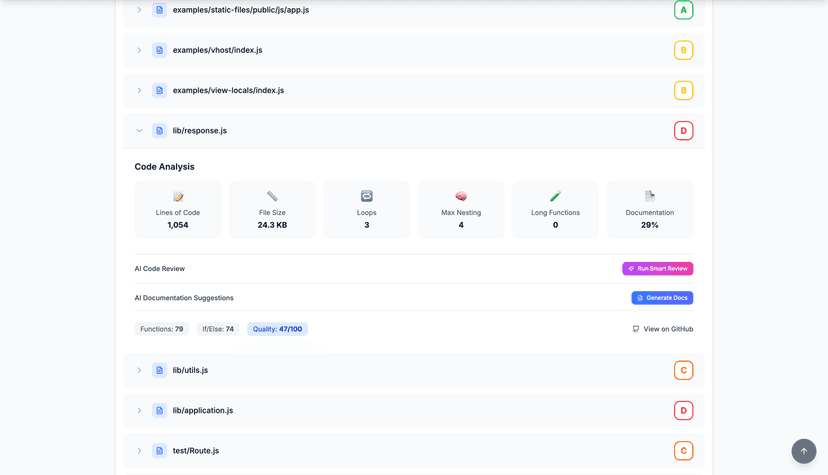Click the Max Nesting brain icon
The width and height of the screenshot is (828, 475).
point(461,197)
